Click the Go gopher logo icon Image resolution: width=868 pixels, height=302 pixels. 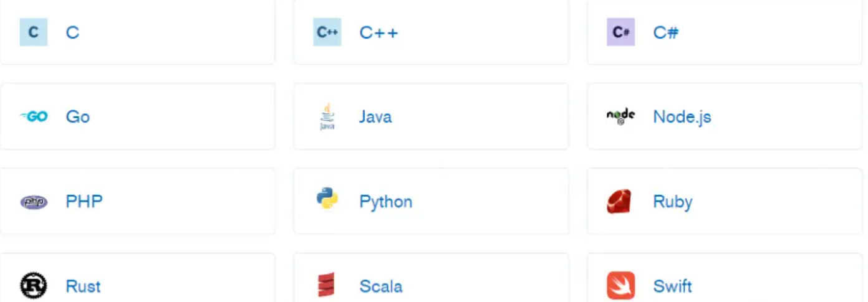pyautogui.click(x=34, y=116)
